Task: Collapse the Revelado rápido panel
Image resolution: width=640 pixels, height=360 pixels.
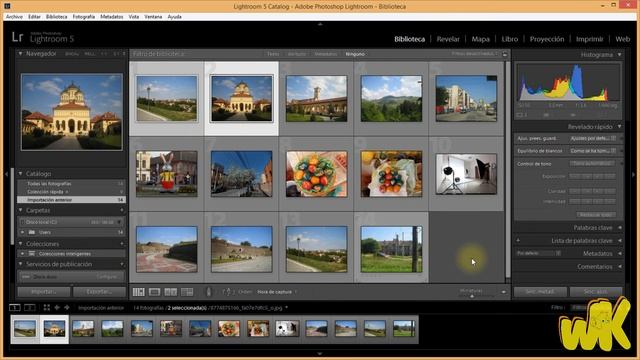Action: pos(620,127)
